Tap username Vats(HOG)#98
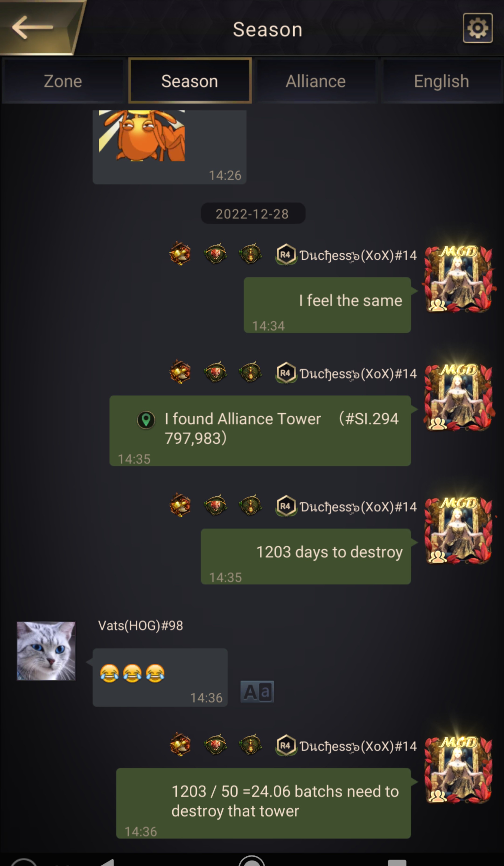504x866 pixels. click(x=140, y=625)
